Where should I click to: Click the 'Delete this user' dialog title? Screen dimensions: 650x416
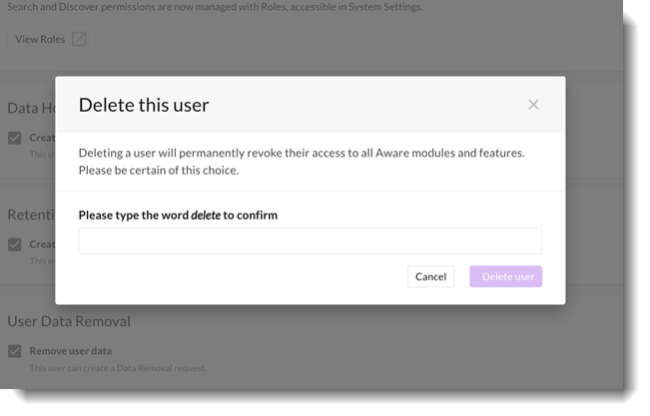coord(144,105)
